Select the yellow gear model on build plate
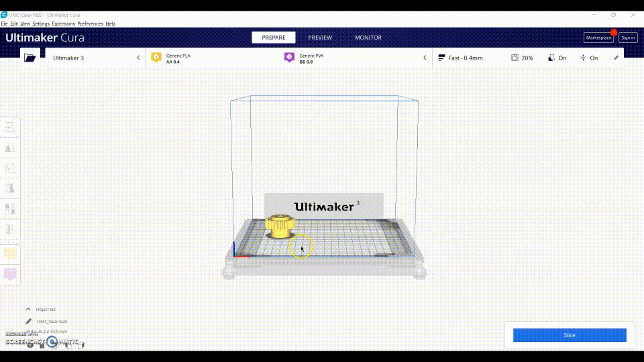644x362 pixels. (280, 226)
